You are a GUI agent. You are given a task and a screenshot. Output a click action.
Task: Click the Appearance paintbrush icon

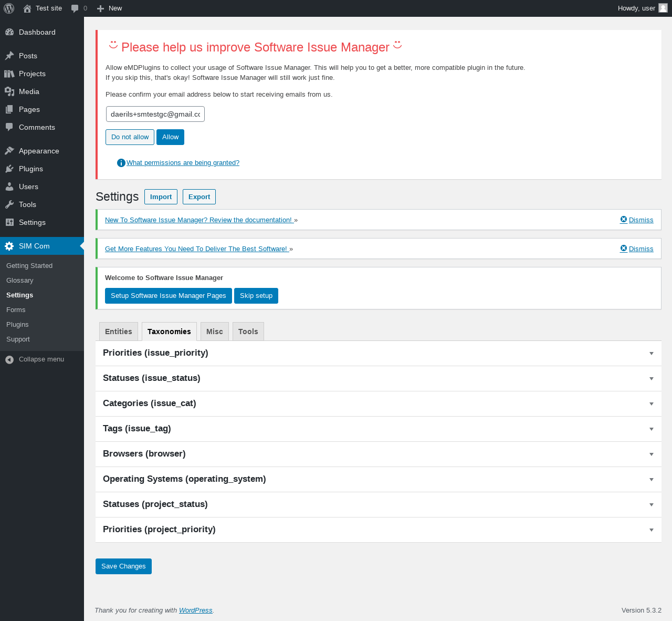tap(9, 151)
